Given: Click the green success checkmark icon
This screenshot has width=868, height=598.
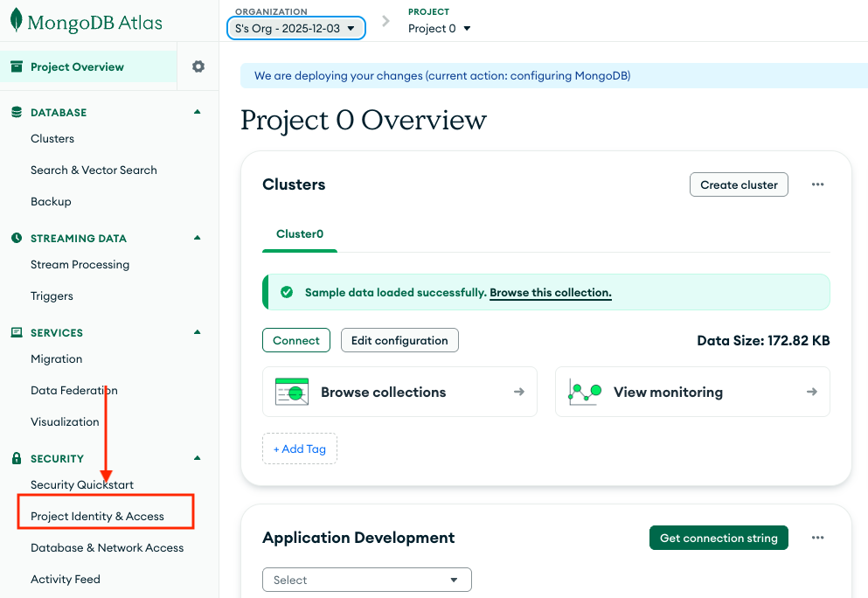Looking at the screenshot, I should pos(287,292).
